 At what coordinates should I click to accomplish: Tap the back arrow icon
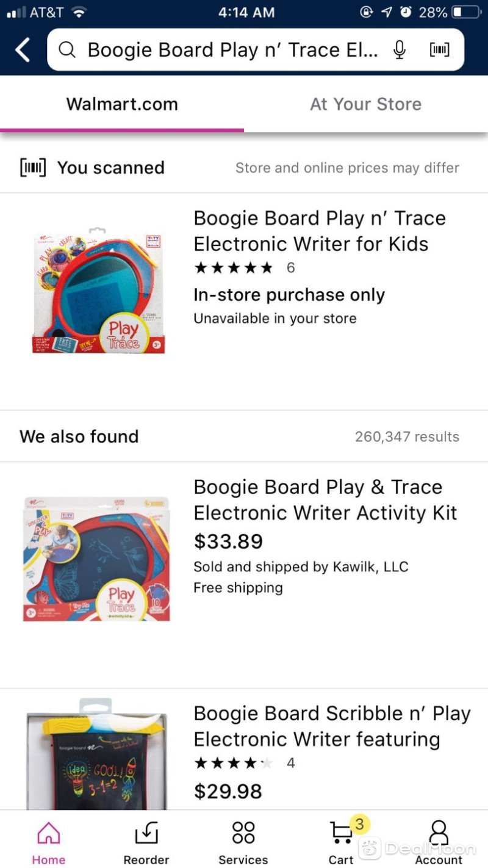coord(23,50)
